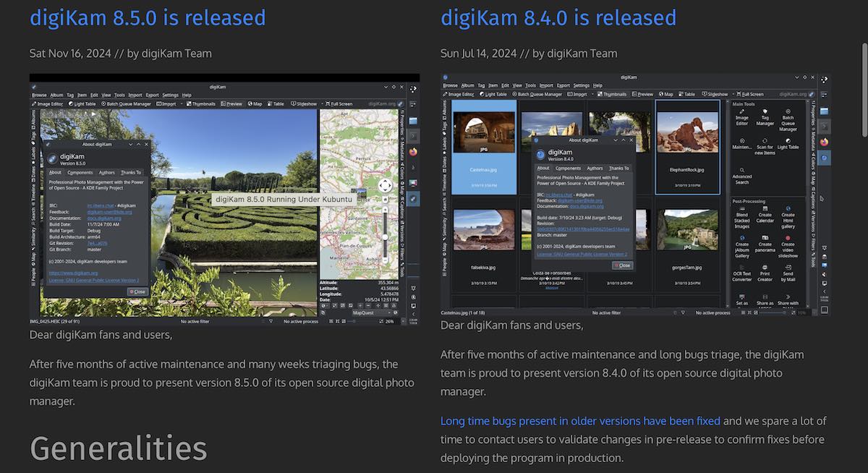Click Batch Queue Manager toolbar button in 8.5.0 screenshot
The height and width of the screenshot is (473, 868).
coord(127,103)
